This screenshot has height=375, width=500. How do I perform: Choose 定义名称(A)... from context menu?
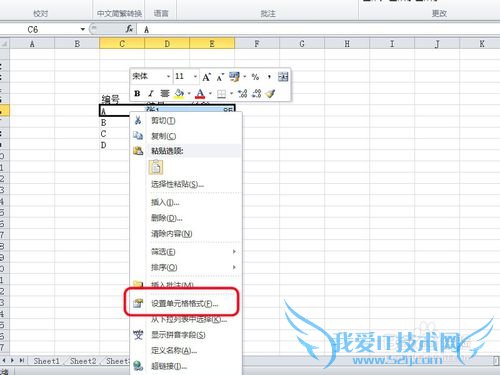pos(186,350)
